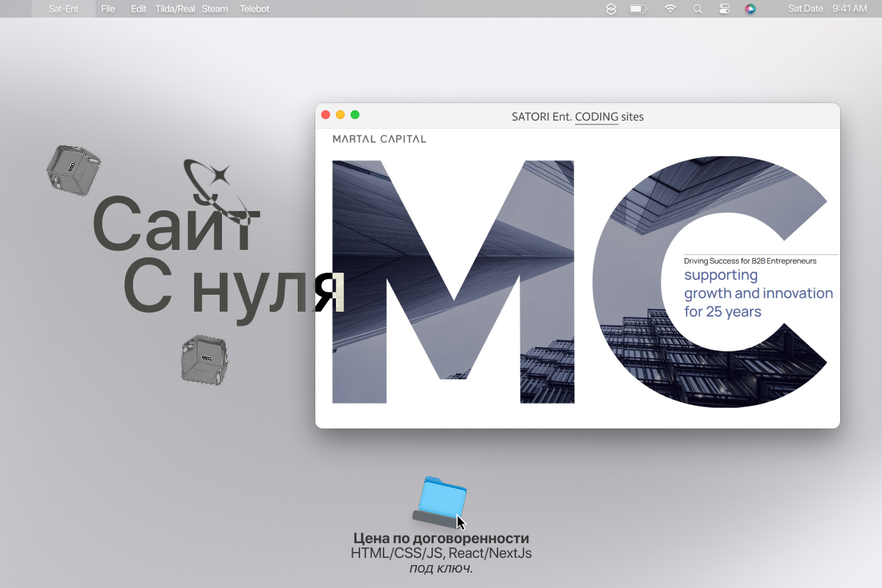Click the 'Сайт' heading text
882x588 pixels.
[x=176, y=225]
